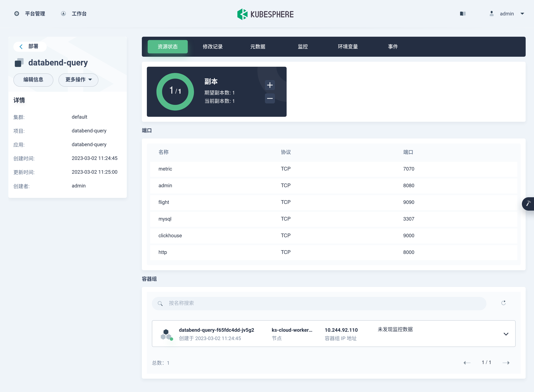The image size is (534, 392).
Task: Click the floating hammer toolbox icon
Action: (528, 204)
